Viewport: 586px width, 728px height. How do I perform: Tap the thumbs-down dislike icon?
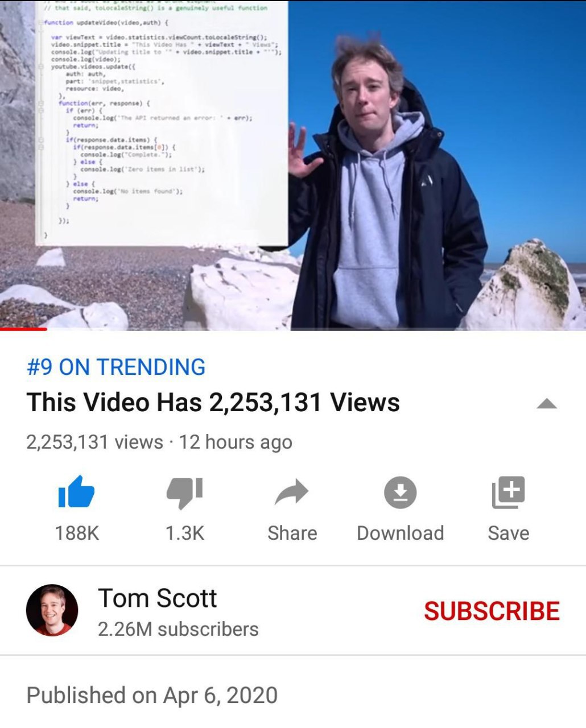tap(184, 493)
